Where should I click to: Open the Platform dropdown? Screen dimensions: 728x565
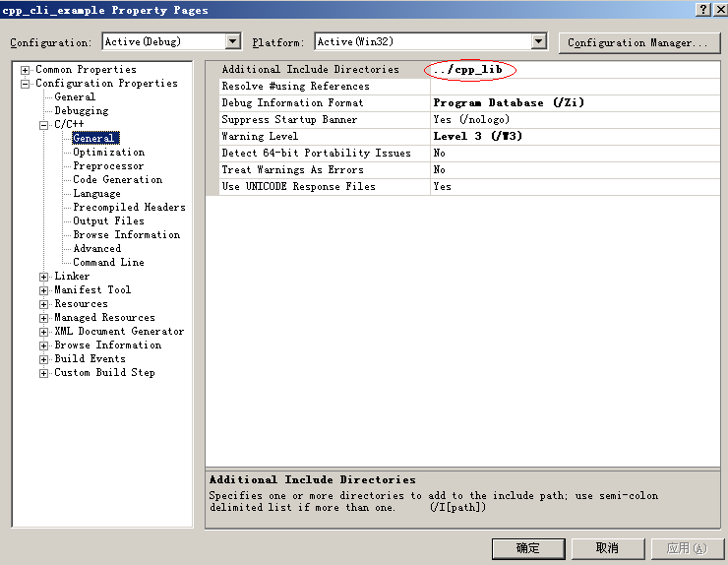tap(538, 41)
